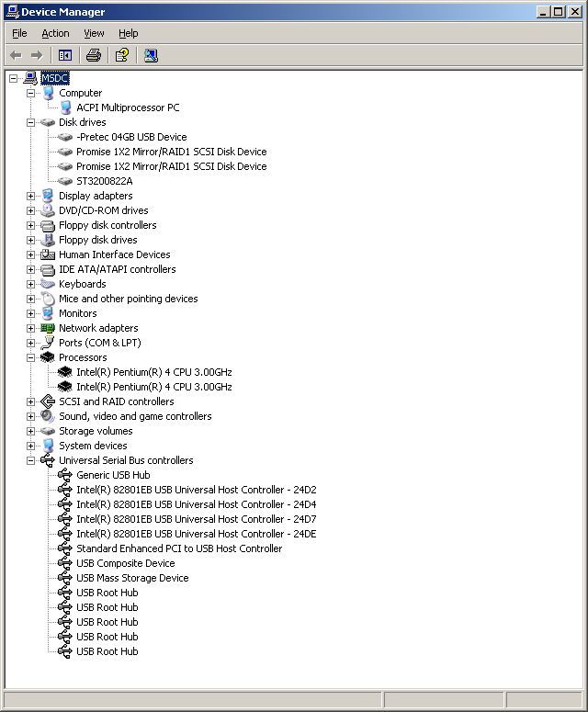
Task: Click the Keyboards category icon
Action: coord(48,284)
